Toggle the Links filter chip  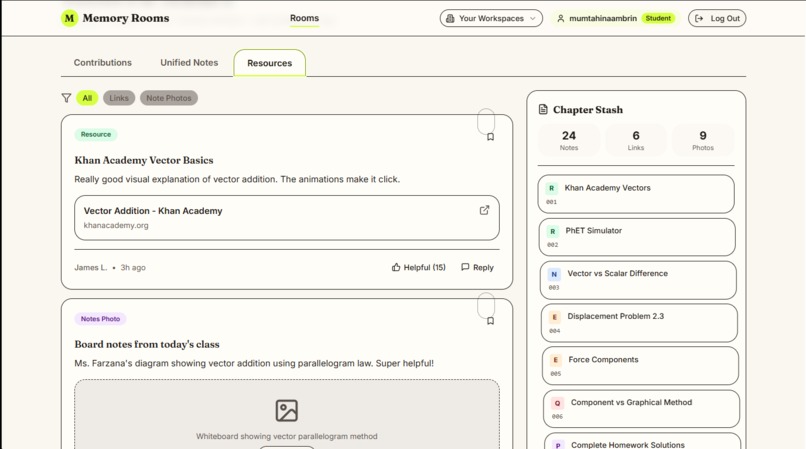[x=119, y=98]
